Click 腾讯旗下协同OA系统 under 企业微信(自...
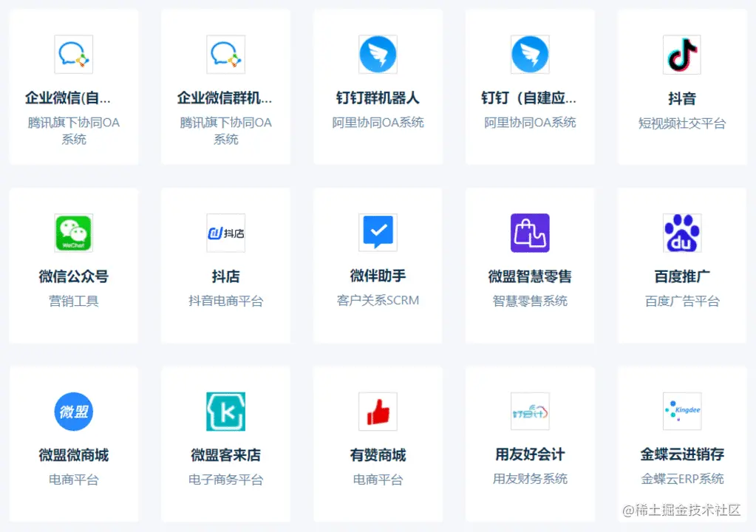 click(x=73, y=131)
